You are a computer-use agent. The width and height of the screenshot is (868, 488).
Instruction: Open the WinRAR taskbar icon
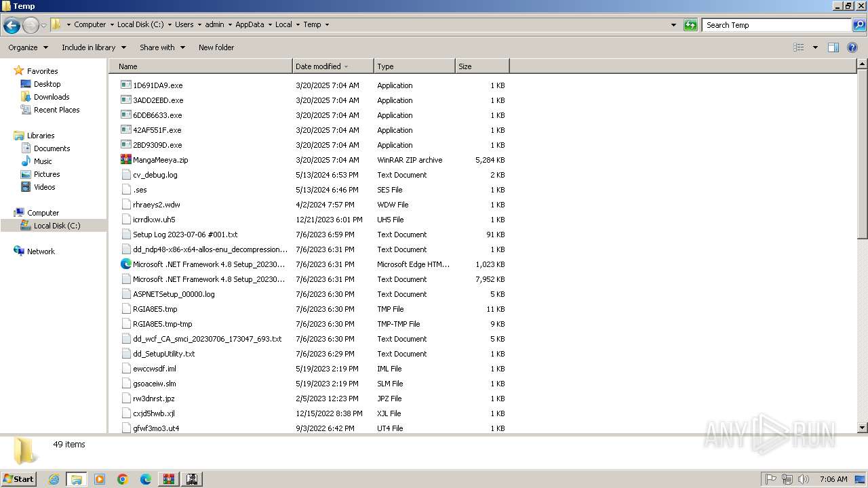tap(169, 479)
